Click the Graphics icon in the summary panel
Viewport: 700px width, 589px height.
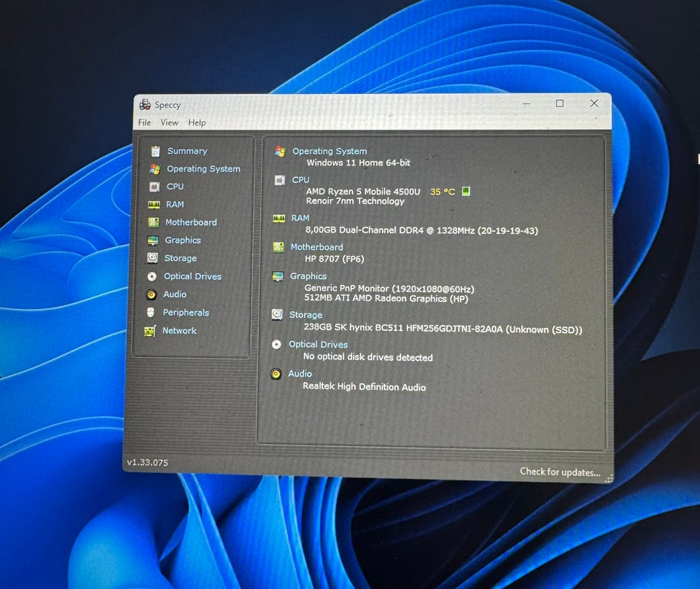[278, 277]
